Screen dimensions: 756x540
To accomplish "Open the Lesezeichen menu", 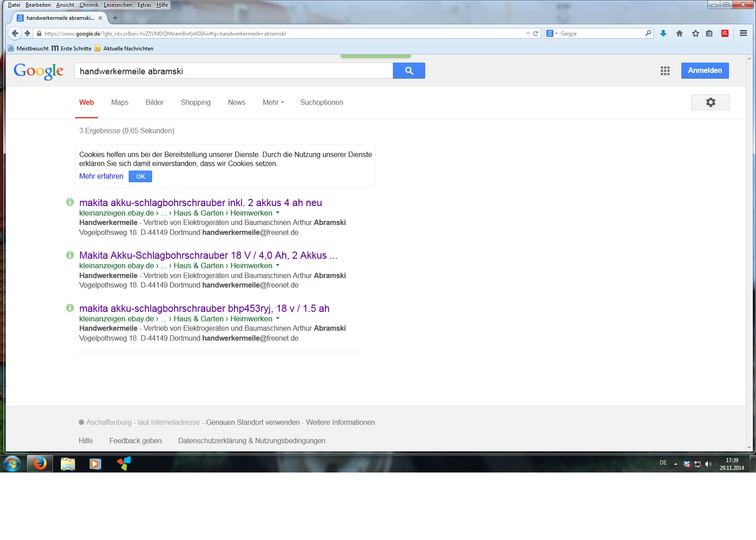I will click(x=118, y=5).
